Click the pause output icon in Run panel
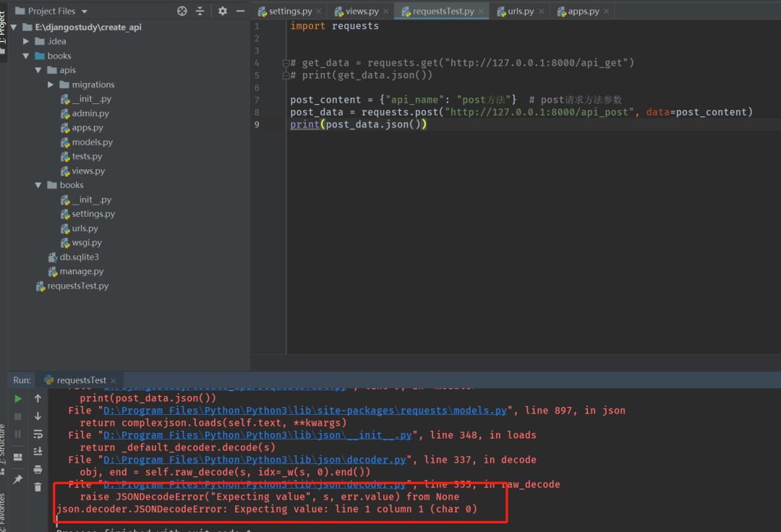The width and height of the screenshot is (781, 532). coord(18,434)
